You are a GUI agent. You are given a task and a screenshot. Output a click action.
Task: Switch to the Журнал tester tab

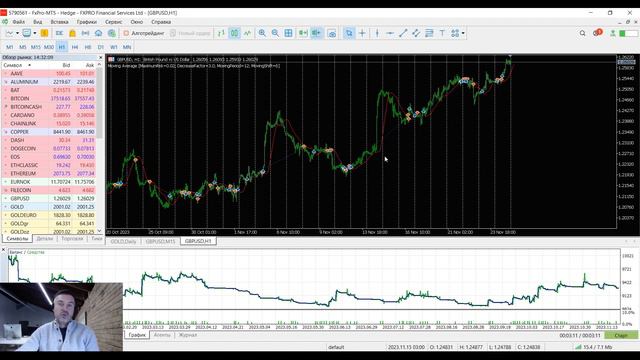click(x=187, y=335)
